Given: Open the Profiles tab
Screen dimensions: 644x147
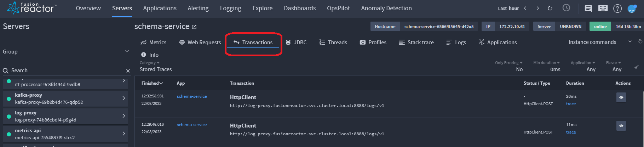Looking at the screenshot, I should tap(373, 42).
